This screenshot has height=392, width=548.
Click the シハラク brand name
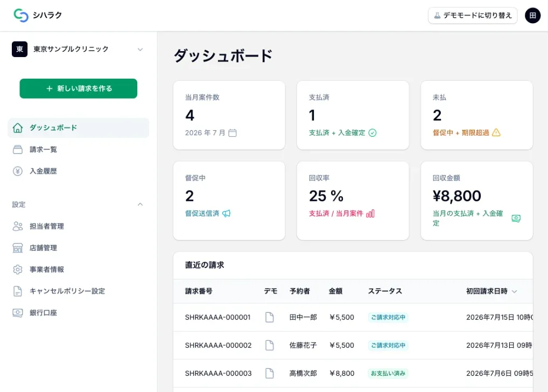(47, 15)
